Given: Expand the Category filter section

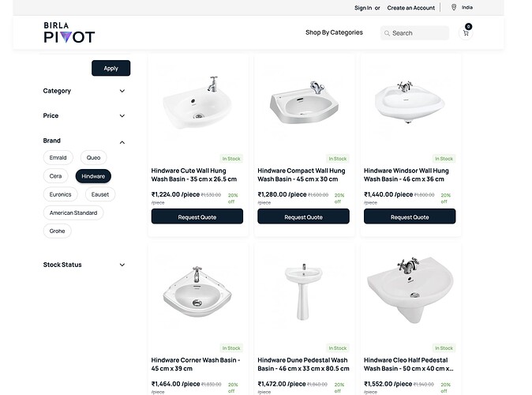Looking at the screenshot, I should point(122,91).
